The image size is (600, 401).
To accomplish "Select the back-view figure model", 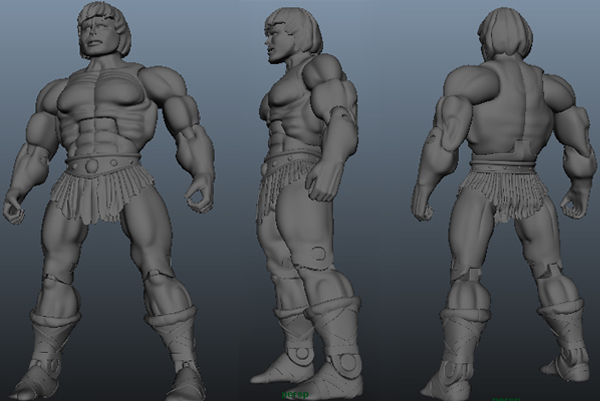I will point(504,203).
